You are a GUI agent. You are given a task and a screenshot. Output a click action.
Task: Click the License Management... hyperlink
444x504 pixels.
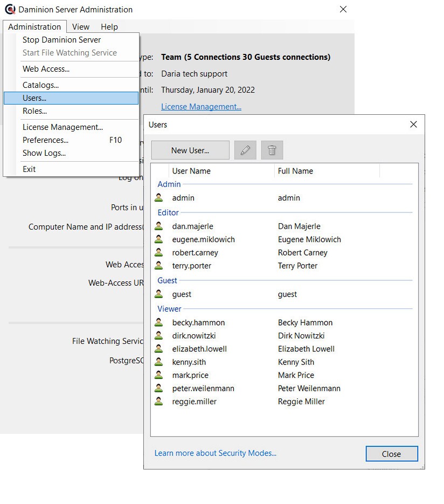pos(201,107)
